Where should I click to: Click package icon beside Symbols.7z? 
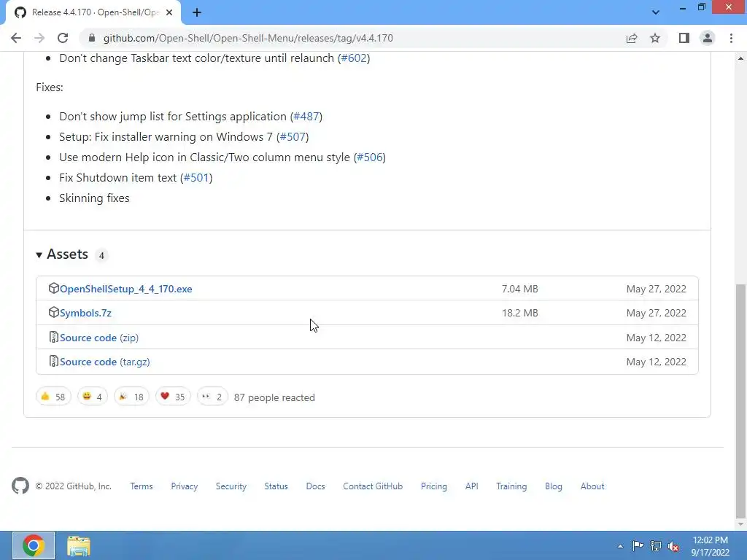(53, 312)
